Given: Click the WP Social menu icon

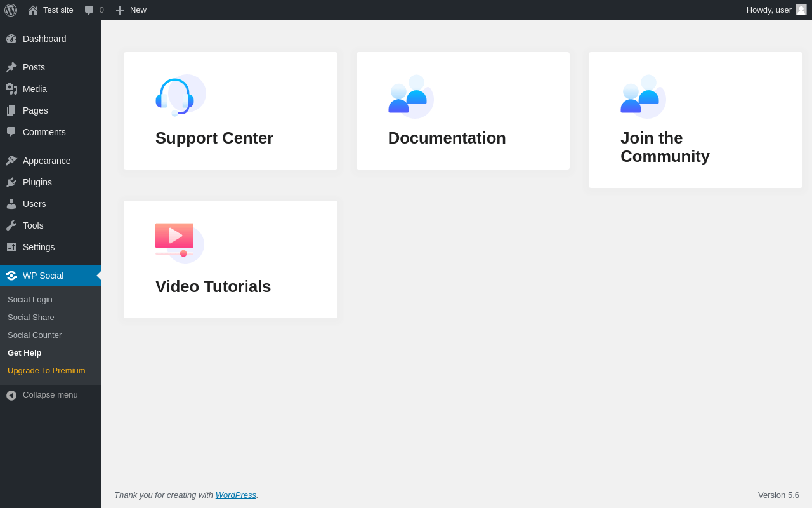Looking at the screenshot, I should (11, 276).
